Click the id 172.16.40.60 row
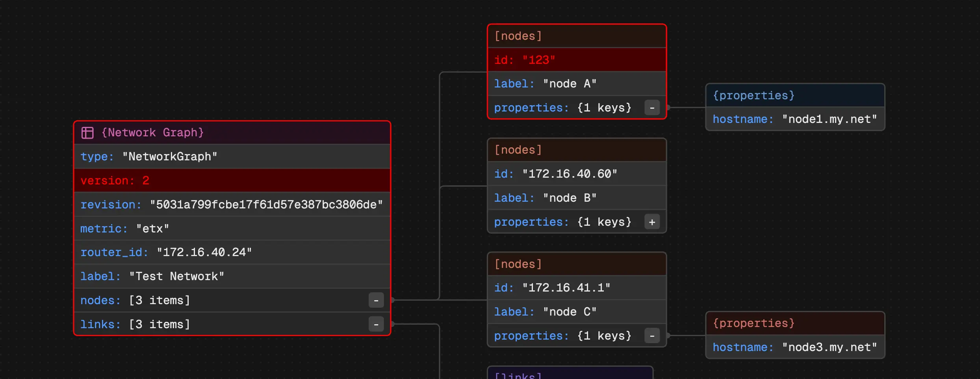This screenshot has height=379, width=980. (x=576, y=174)
